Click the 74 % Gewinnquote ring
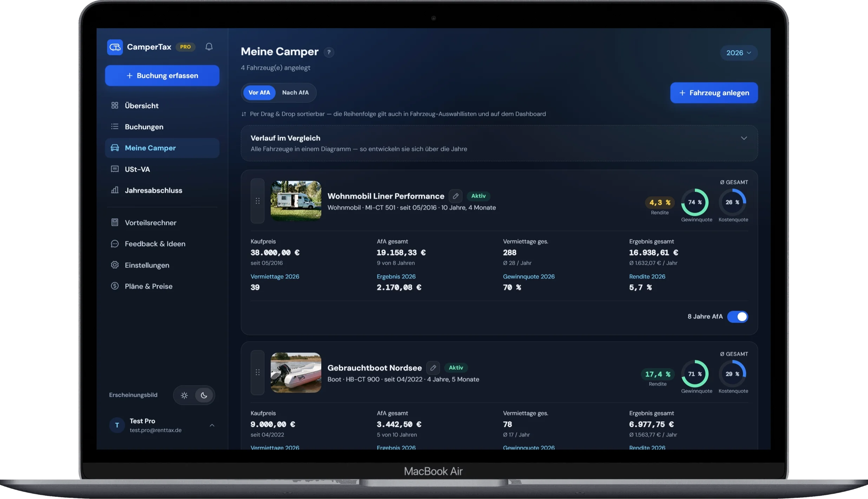This screenshot has height=499, width=868. coord(695,202)
